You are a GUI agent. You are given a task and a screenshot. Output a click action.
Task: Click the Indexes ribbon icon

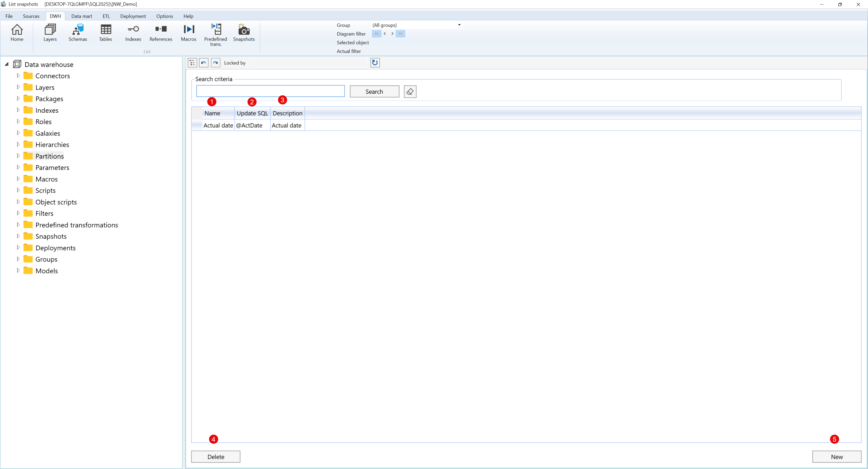[133, 32]
